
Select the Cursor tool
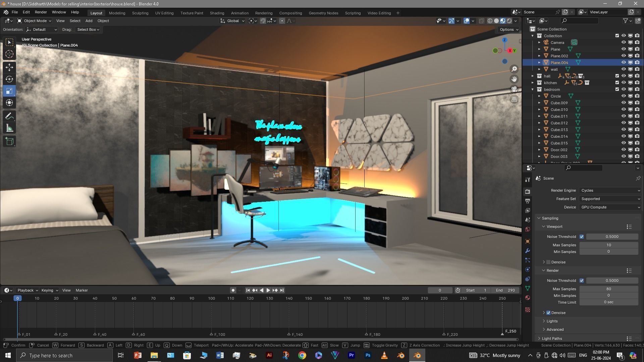(9, 54)
